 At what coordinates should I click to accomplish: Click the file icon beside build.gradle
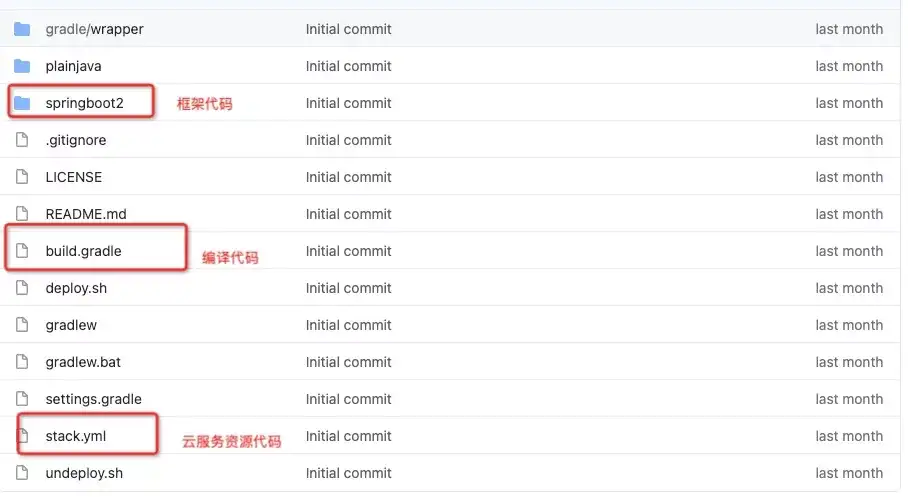tap(22, 251)
